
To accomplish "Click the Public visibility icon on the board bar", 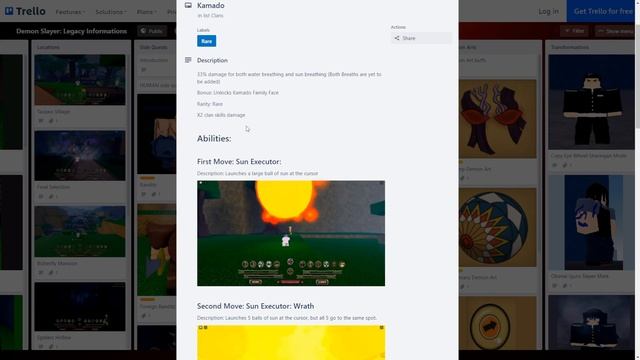I will [143, 31].
